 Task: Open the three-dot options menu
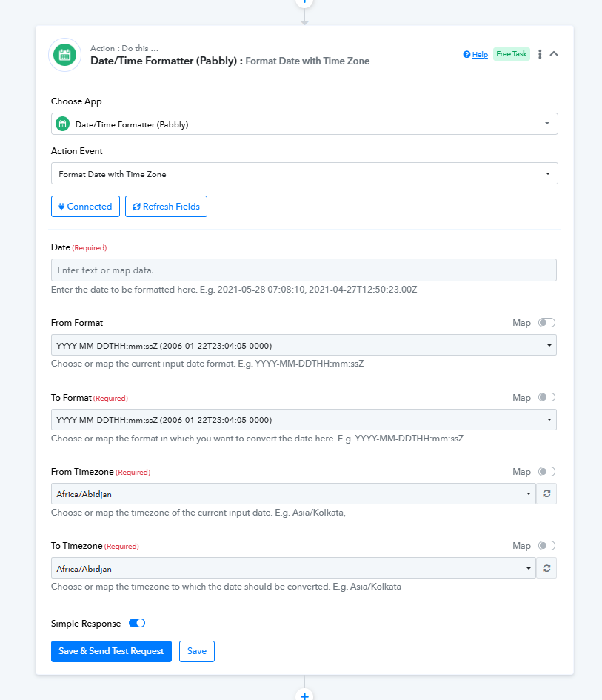540,54
